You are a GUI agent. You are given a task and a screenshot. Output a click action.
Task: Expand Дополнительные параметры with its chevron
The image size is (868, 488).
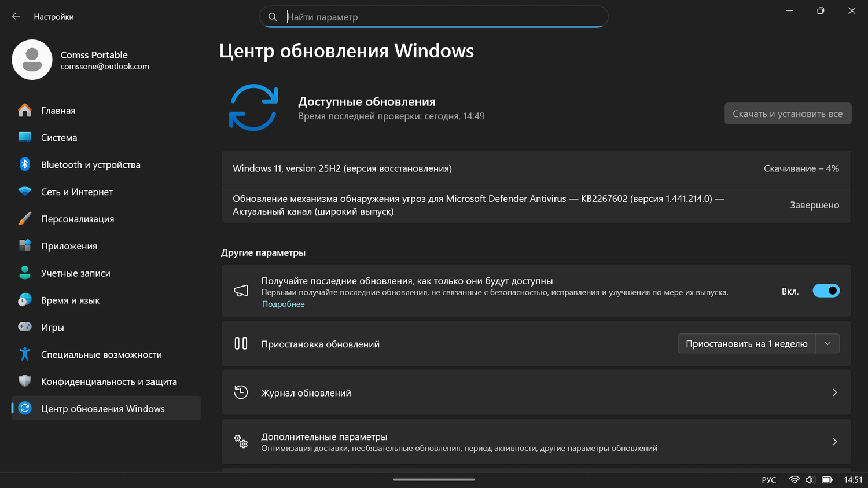pyautogui.click(x=834, y=442)
